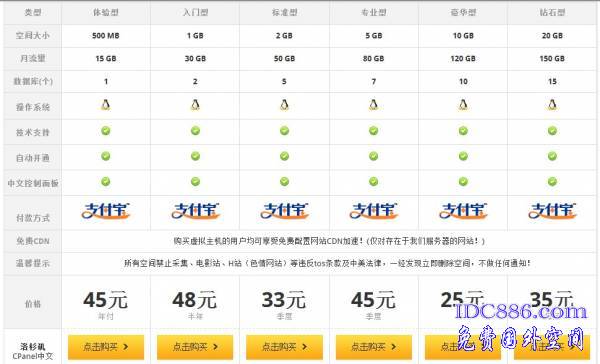Screen dimensions: 600x364
Task: Click the 点击购买 button under the 专业型 column
Action: pyautogui.click(x=374, y=347)
